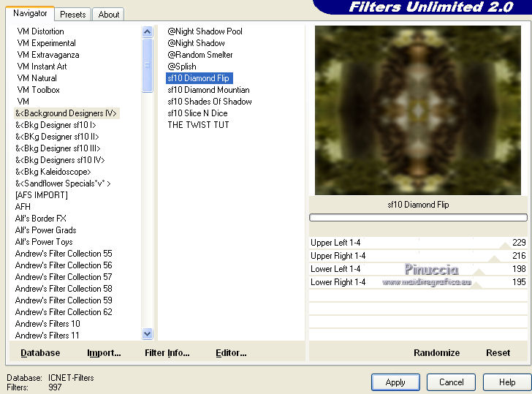Select the Alf's Power Grads category
This screenshot has width=532, height=394.
tap(45, 230)
